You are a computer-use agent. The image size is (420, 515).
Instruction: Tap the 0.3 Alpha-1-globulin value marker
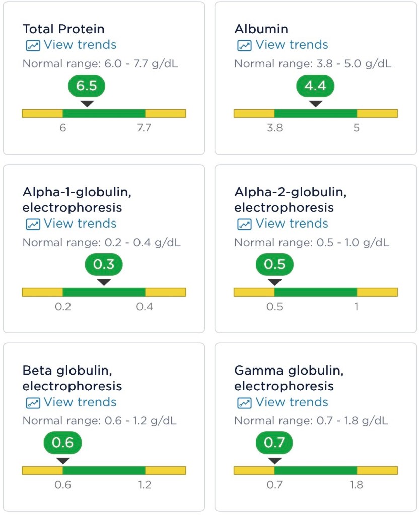tap(104, 264)
